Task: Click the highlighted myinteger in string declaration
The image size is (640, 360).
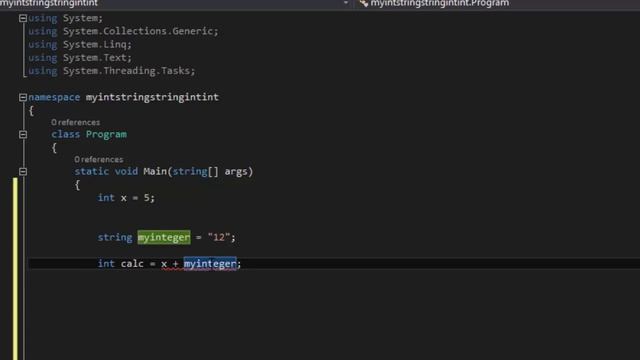Action: click(164, 237)
